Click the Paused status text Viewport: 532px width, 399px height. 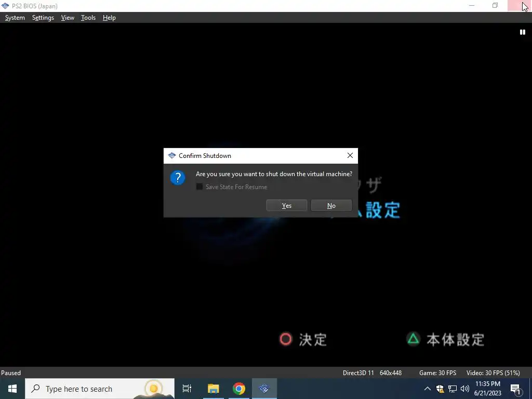click(x=11, y=373)
